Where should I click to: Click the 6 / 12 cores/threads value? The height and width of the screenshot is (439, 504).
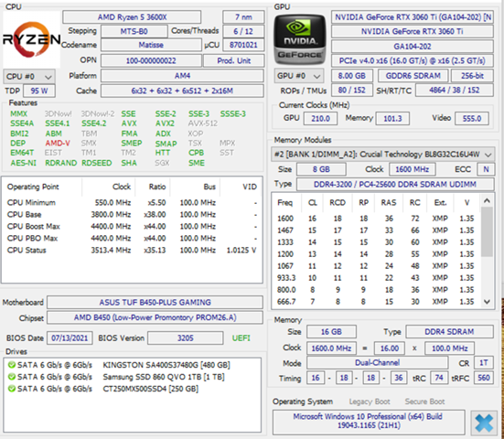[x=243, y=31]
